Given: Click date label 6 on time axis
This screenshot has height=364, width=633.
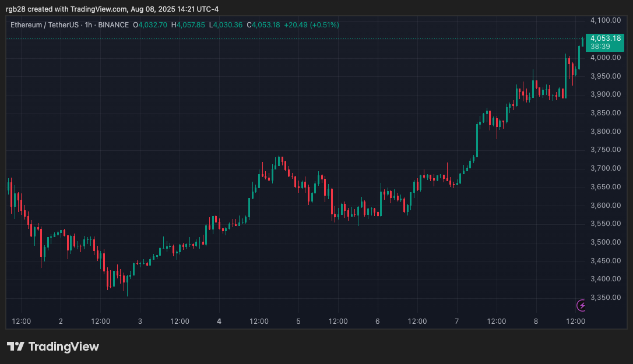Looking at the screenshot, I should click(x=378, y=321).
